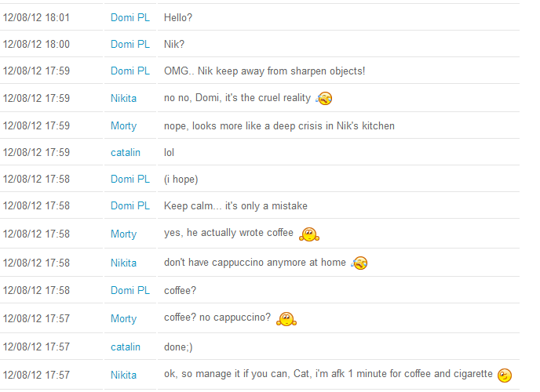Open the catalin username beside the "lol" message
This screenshot has height=392, width=540.
pos(126,152)
